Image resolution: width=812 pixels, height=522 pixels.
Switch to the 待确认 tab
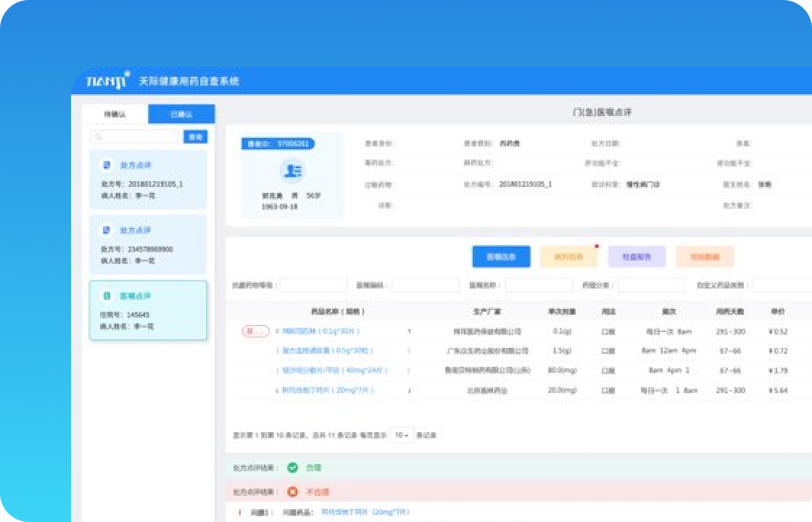click(115, 114)
